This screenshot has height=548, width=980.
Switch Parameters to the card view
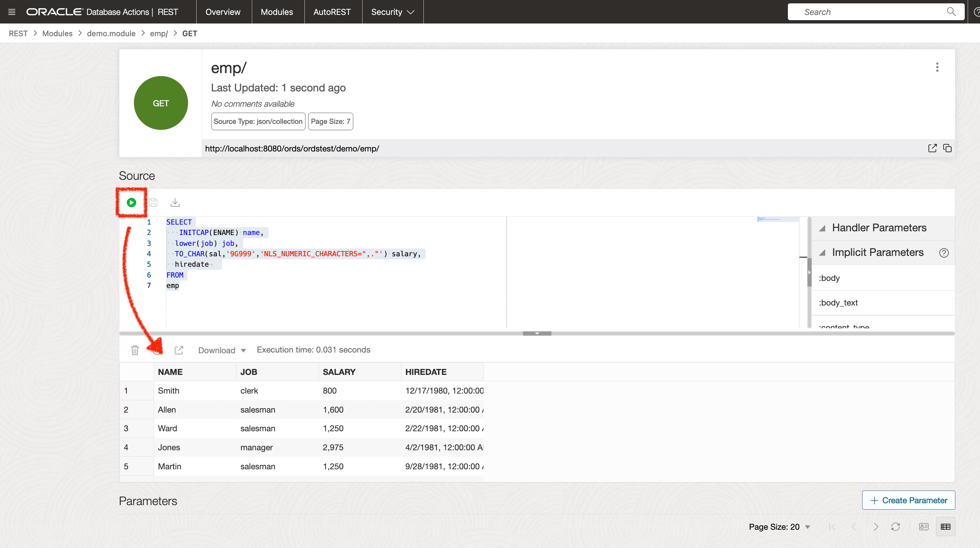click(924, 527)
